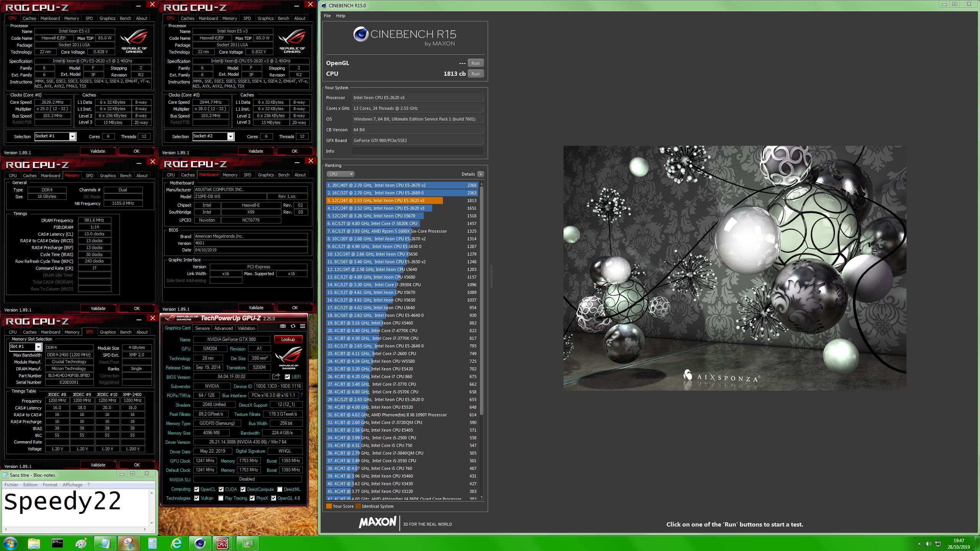
Task: Open the Socket #2 selection dropdown
Action: click(214, 136)
